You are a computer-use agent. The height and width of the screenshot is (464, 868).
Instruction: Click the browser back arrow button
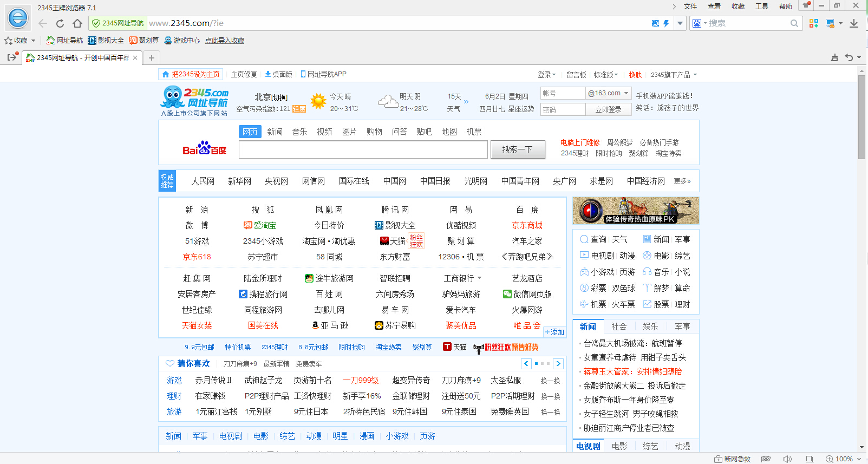[x=43, y=23]
